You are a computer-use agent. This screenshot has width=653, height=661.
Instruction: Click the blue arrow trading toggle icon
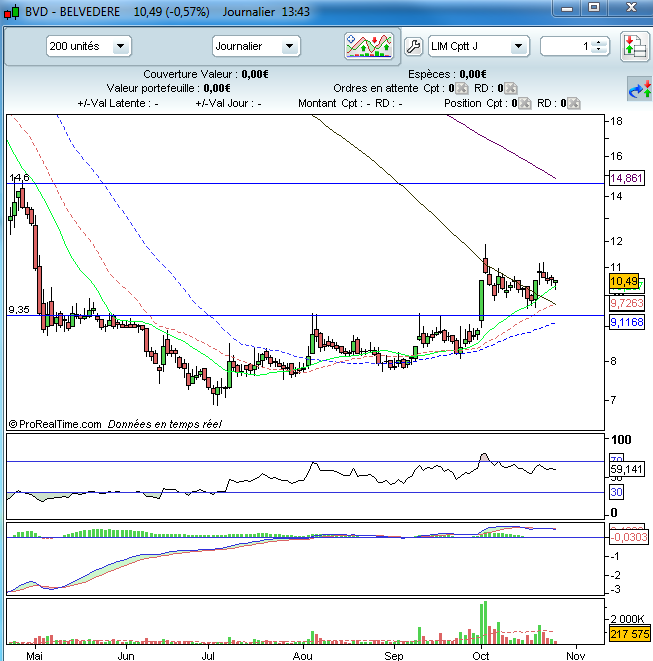click(x=639, y=89)
